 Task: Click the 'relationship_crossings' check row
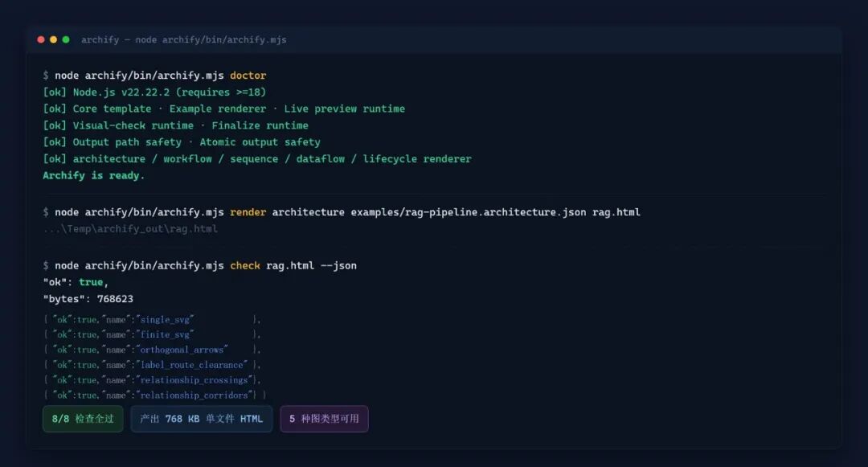click(152, 380)
